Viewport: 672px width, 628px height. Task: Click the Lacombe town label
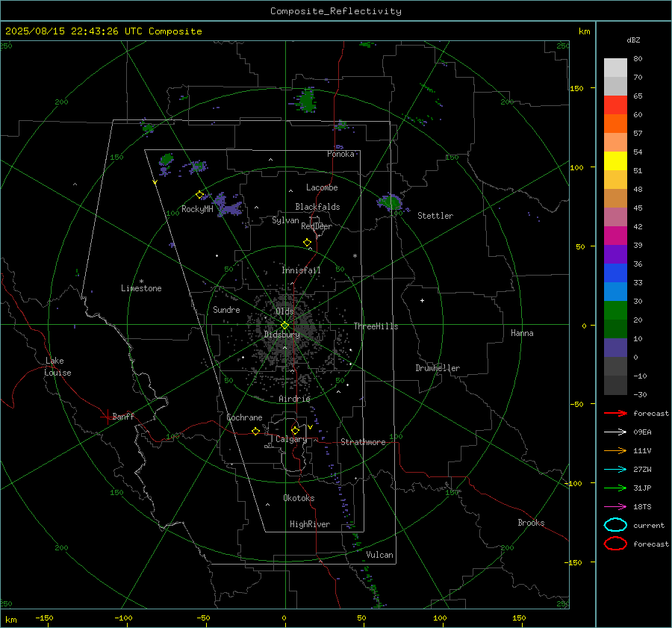click(x=322, y=187)
